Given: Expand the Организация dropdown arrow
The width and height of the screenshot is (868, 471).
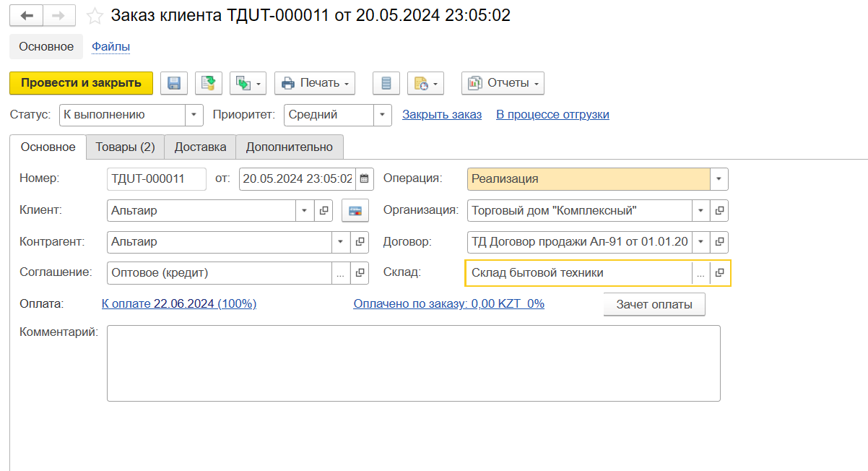Looking at the screenshot, I should pyautogui.click(x=700, y=211).
